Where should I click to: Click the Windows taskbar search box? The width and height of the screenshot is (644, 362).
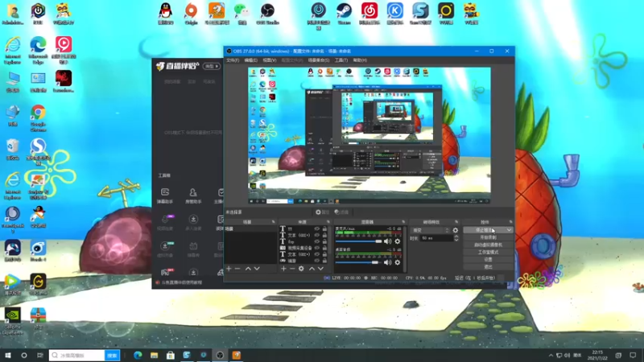click(x=77, y=356)
